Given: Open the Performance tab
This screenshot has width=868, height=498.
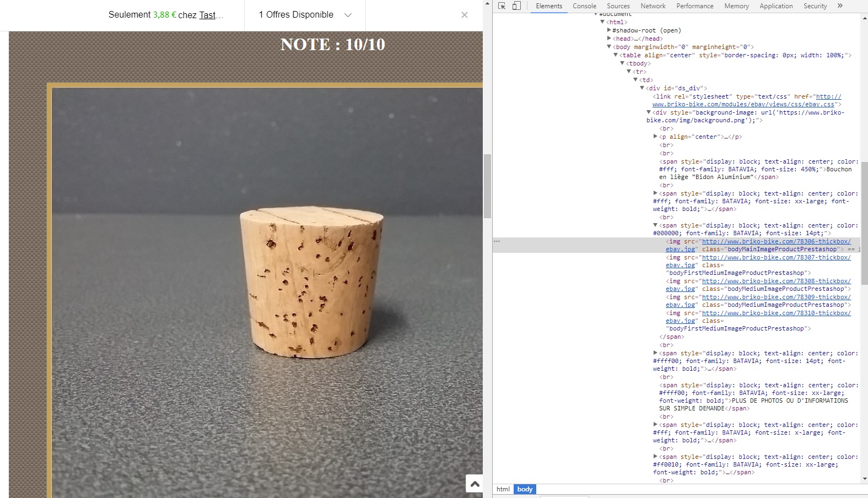Looking at the screenshot, I should [x=695, y=6].
